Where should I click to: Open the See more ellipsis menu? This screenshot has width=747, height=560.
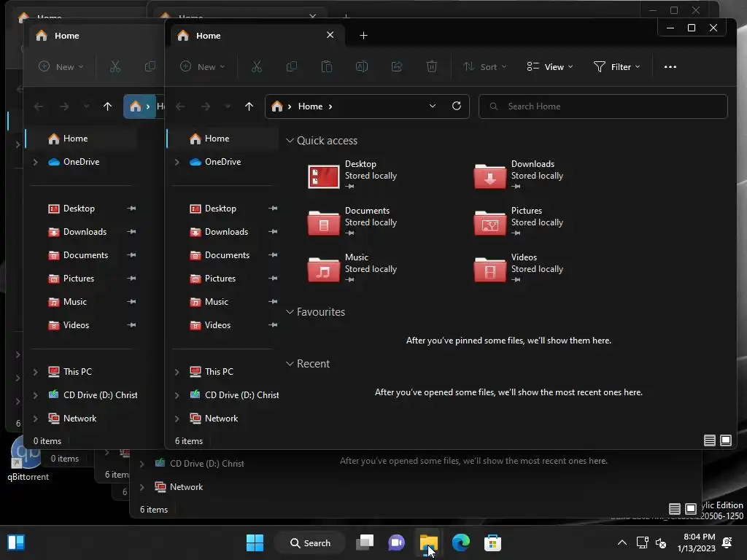pyautogui.click(x=670, y=66)
